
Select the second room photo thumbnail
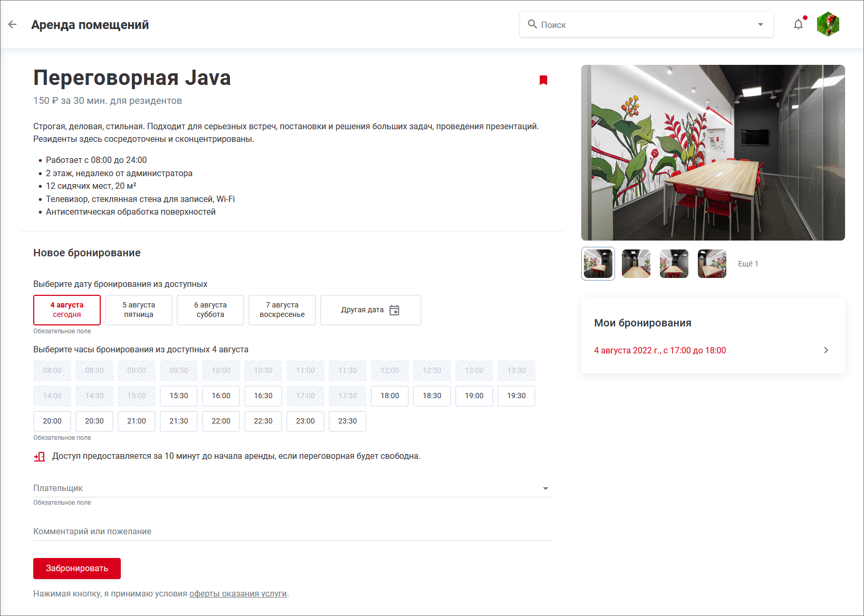(636, 264)
